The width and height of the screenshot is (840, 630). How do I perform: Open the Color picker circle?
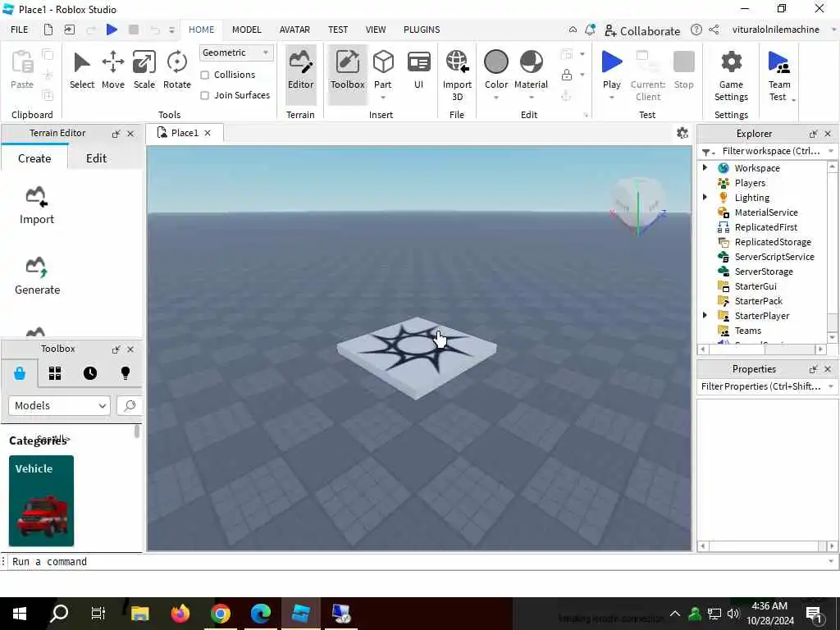pos(496,62)
